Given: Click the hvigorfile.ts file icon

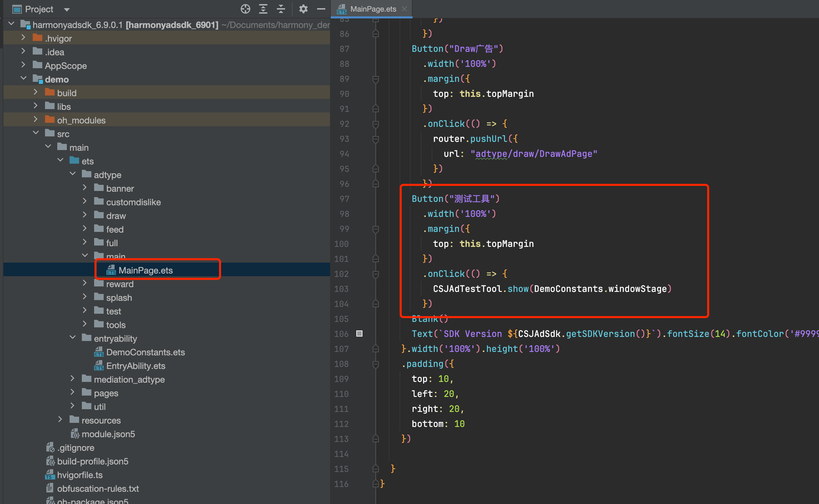Looking at the screenshot, I should 50,475.
